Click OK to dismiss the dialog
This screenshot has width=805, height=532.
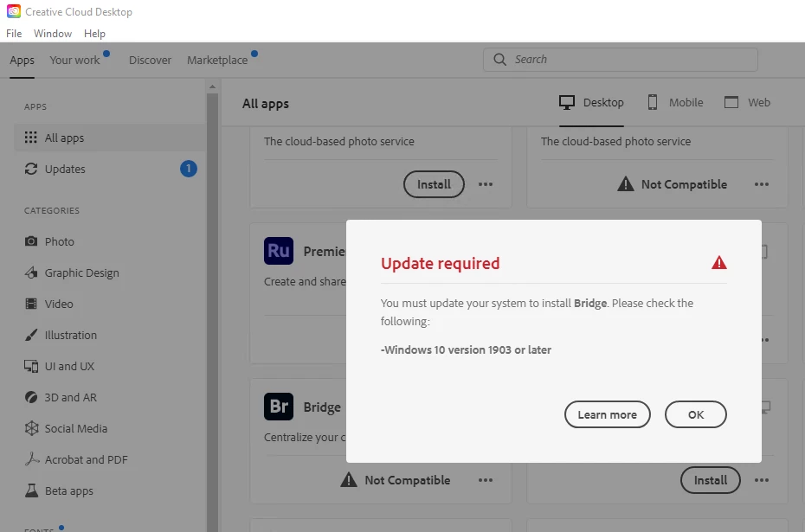696,414
